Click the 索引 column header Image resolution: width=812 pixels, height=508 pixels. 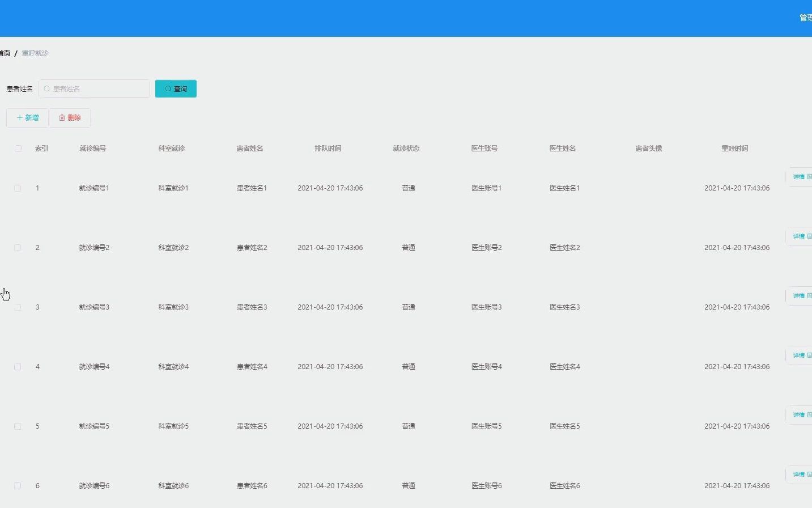pos(41,149)
